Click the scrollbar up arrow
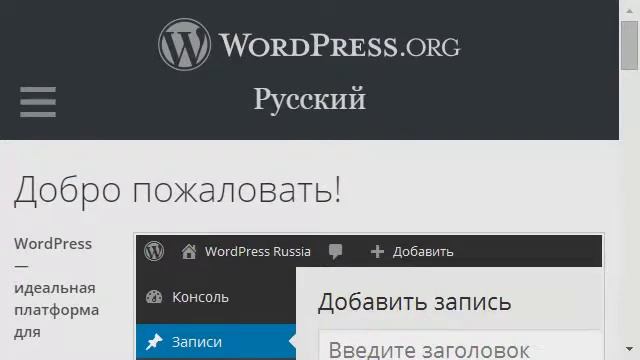This screenshot has width=640, height=360. pos(629,11)
